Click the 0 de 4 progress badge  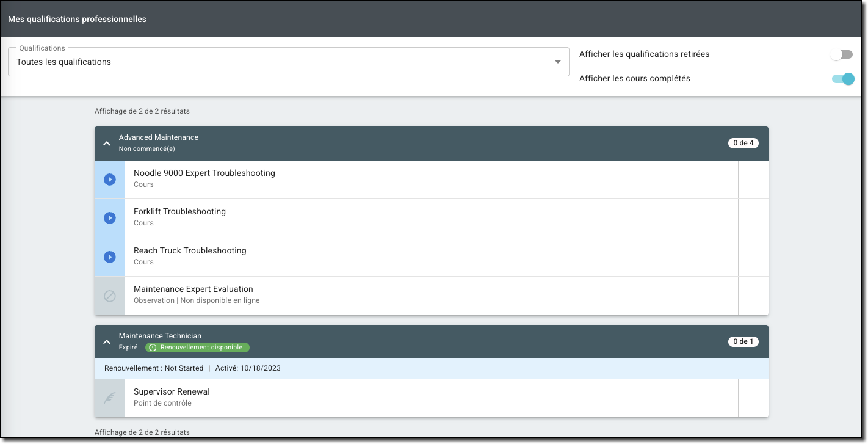coord(743,144)
